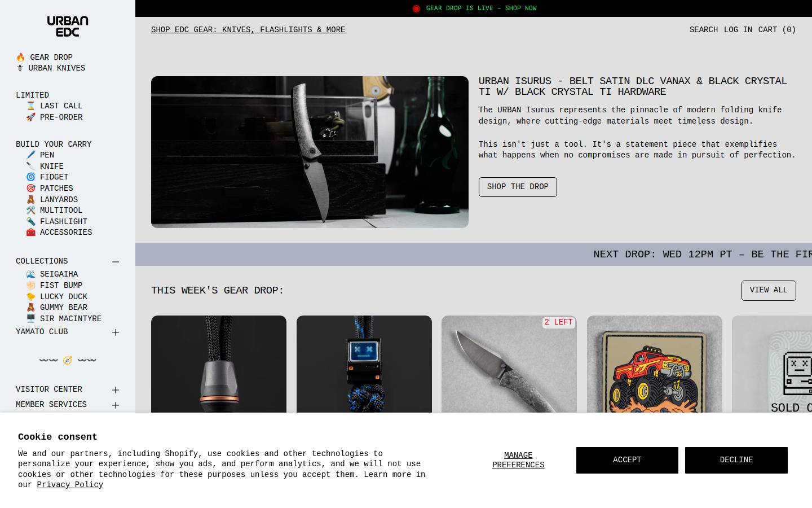Click the Next Drop announcement bar
The width and height of the screenshot is (812, 508).
click(x=474, y=255)
